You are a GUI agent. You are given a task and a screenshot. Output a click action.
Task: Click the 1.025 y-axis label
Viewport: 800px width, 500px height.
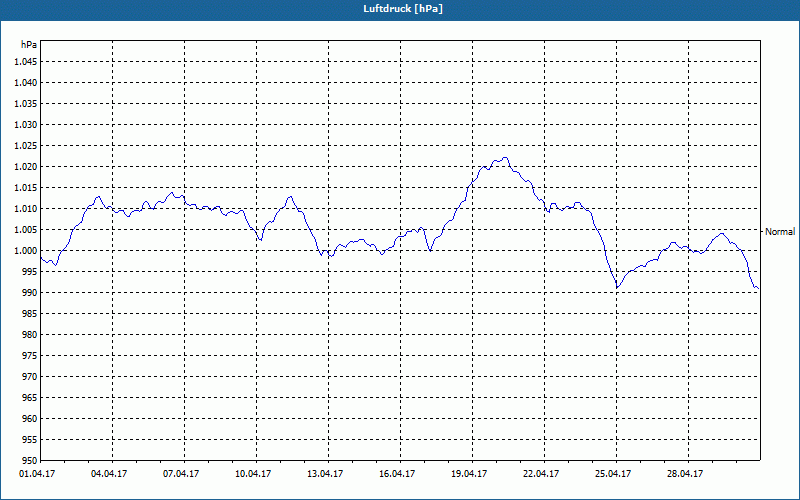point(26,145)
